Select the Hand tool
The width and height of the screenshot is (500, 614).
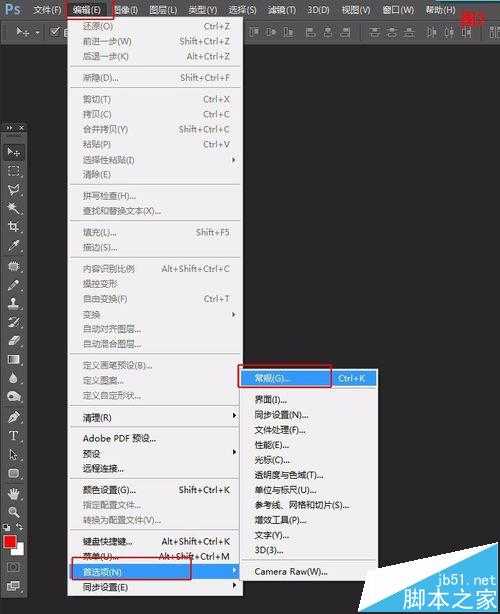point(14,494)
